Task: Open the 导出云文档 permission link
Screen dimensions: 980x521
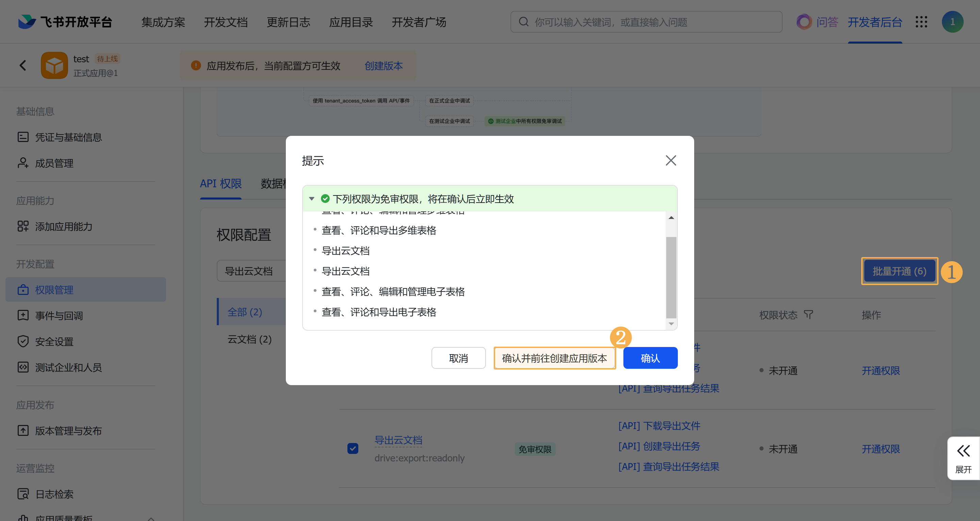Action: coord(398,440)
